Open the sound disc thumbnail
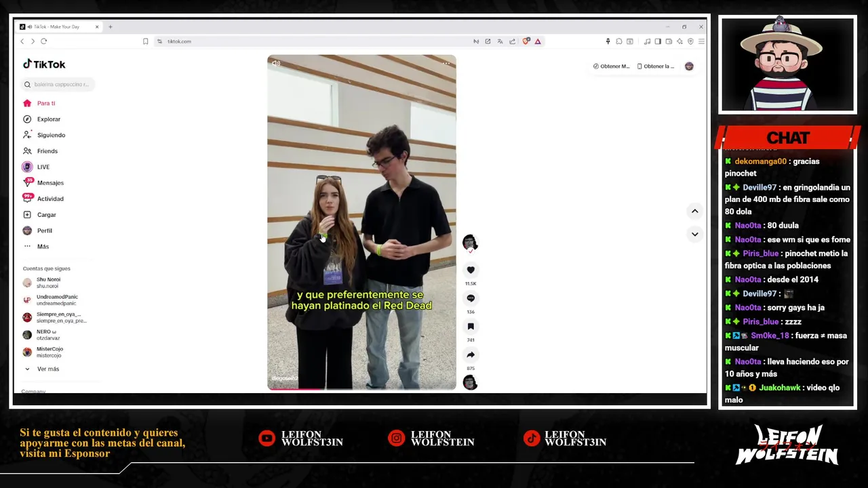 (470, 382)
